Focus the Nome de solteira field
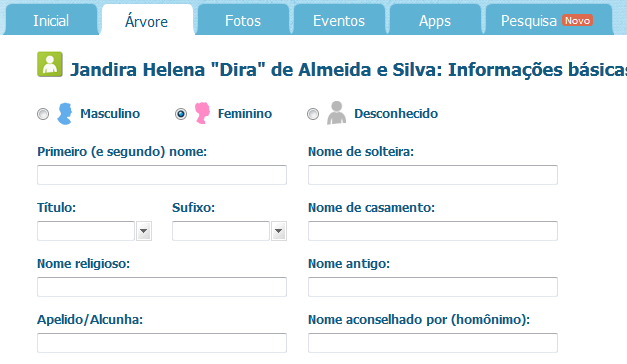 pyautogui.click(x=433, y=175)
